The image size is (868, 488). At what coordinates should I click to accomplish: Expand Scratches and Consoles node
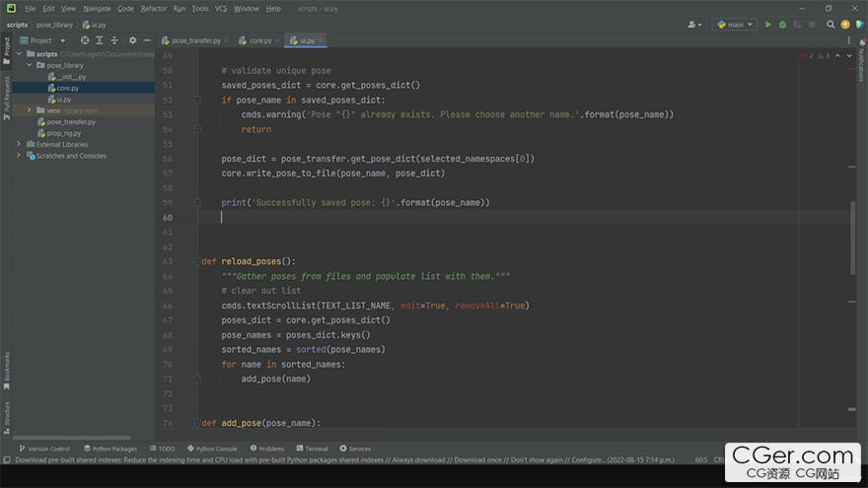[x=19, y=156]
